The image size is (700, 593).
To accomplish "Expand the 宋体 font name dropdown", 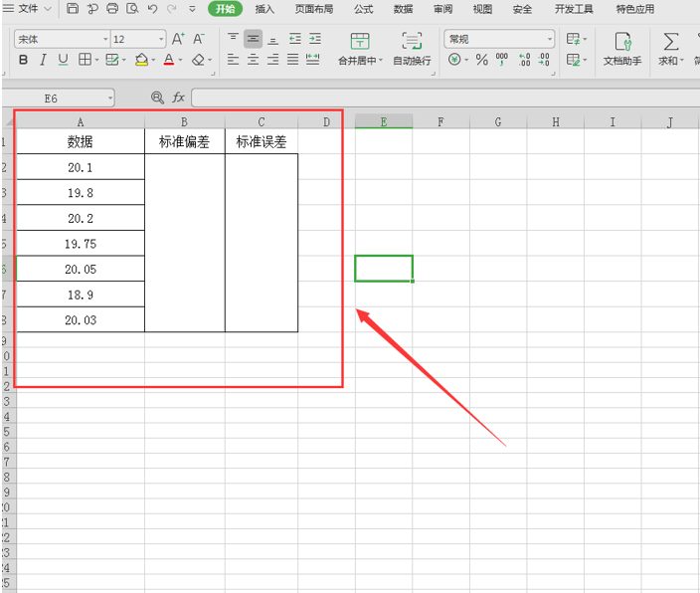I will pos(105,40).
